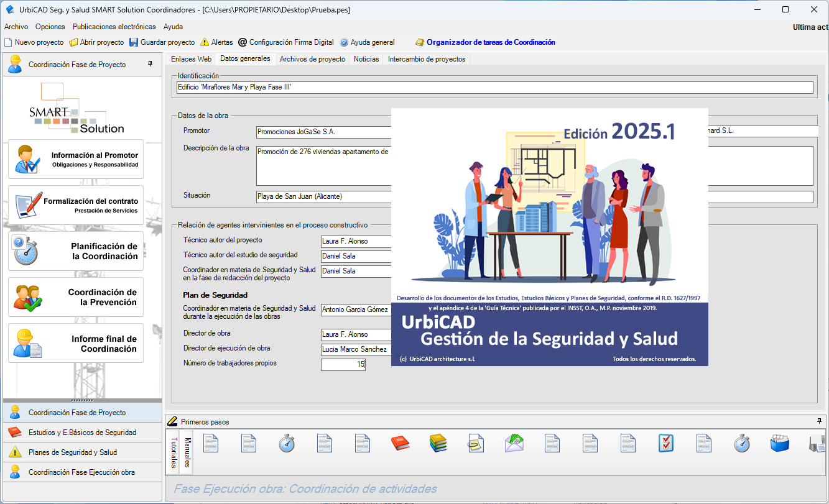Click the Antonio Garcia Gómez coordinator field
This screenshot has width=829, height=504.
[x=356, y=309]
